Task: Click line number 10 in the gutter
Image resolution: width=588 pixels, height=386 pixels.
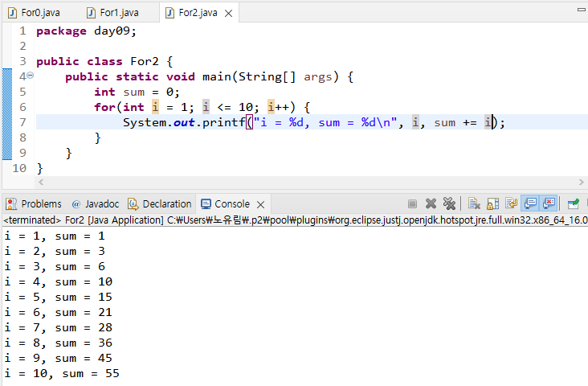Action: click(19, 168)
